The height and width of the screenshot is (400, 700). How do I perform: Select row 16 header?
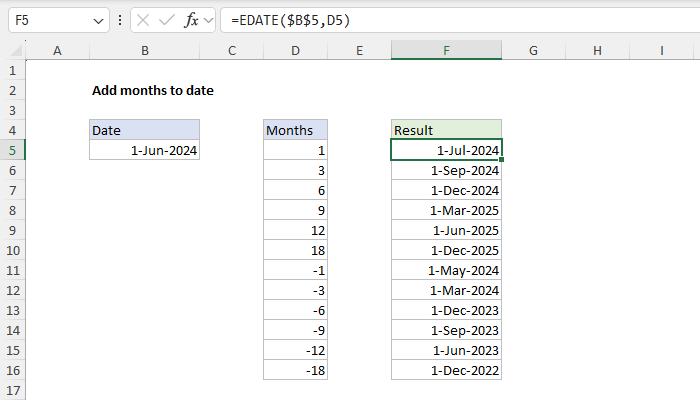(12, 371)
